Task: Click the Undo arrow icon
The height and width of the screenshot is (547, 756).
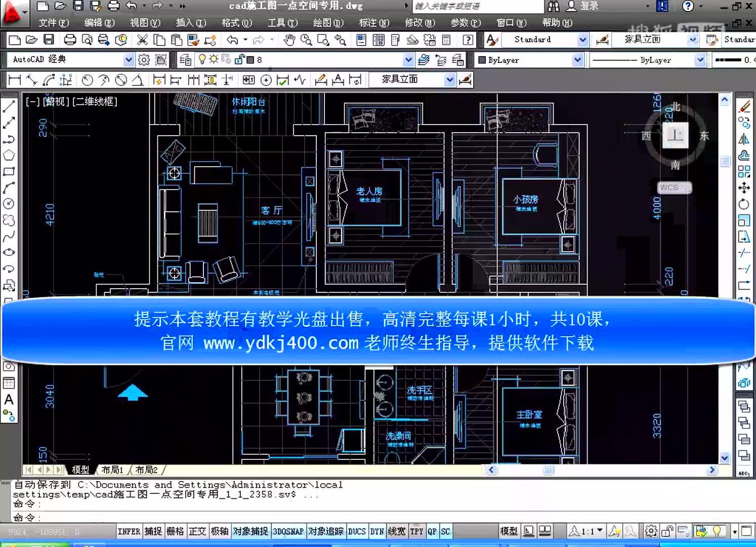Action: tap(232, 40)
